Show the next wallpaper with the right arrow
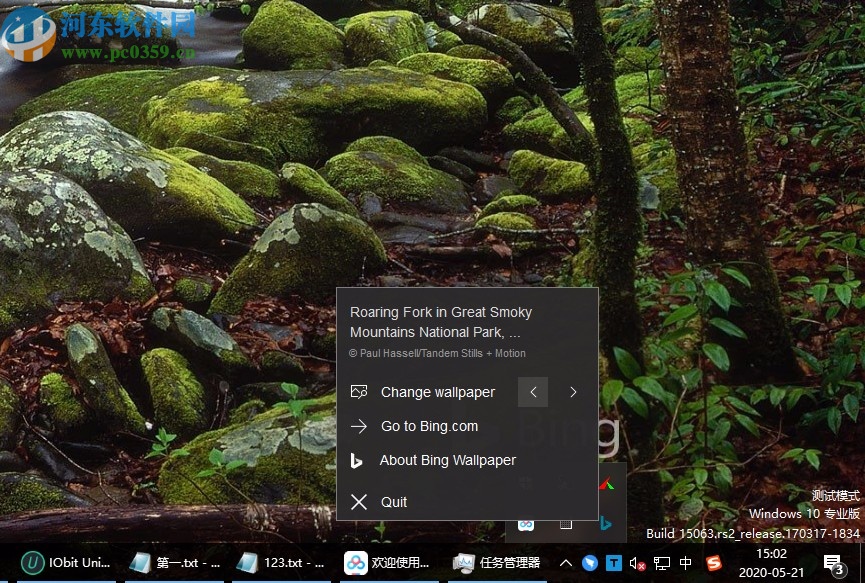This screenshot has width=865, height=583. [x=572, y=392]
